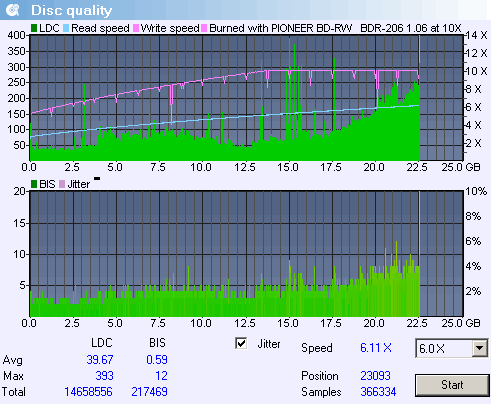The width and height of the screenshot is (491, 404).
Task: Click the BIS total value 217469
Action: (149, 392)
